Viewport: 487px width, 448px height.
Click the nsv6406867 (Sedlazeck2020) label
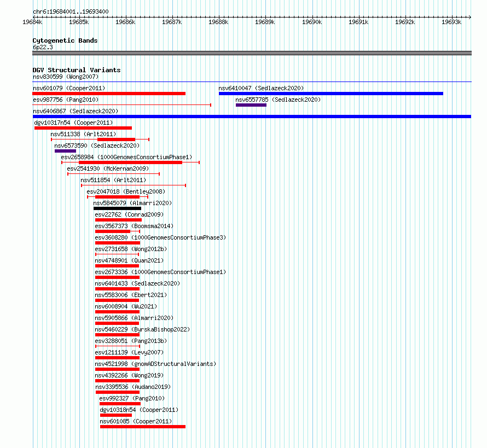[76, 111]
